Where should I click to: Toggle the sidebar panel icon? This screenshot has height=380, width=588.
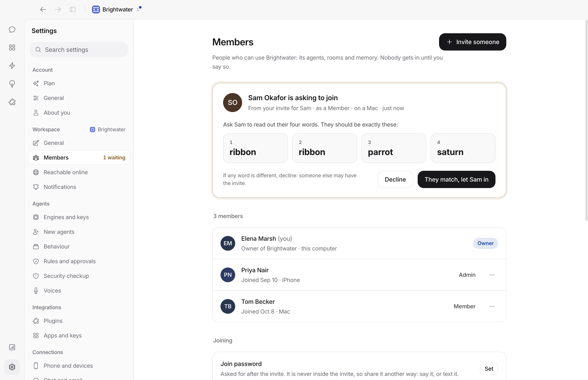[x=73, y=9]
